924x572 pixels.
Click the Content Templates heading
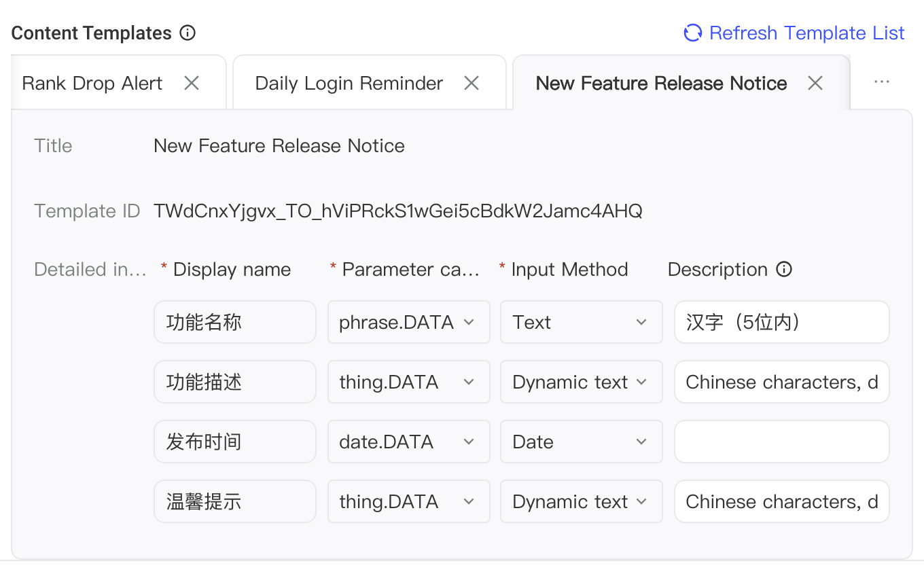(92, 33)
